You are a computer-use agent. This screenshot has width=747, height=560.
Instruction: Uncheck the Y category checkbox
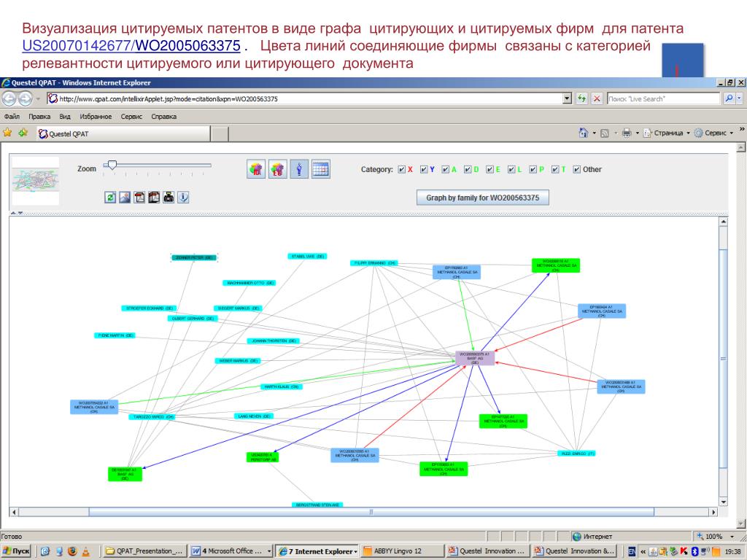pyautogui.click(x=424, y=169)
